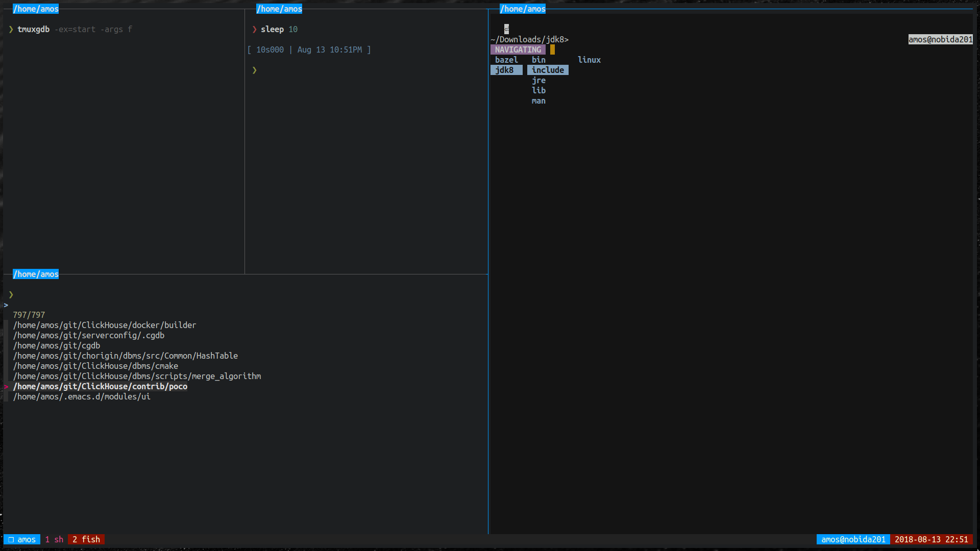Open the man directory entry

click(x=538, y=101)
